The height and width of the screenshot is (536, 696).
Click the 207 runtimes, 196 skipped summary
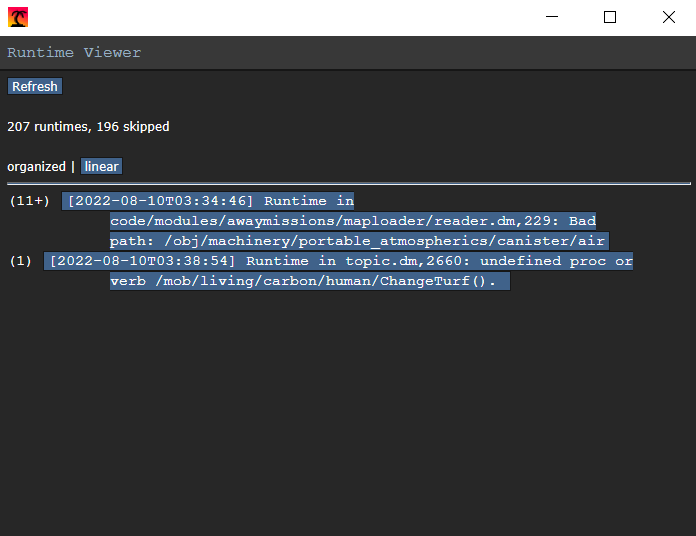pos(88,127)
